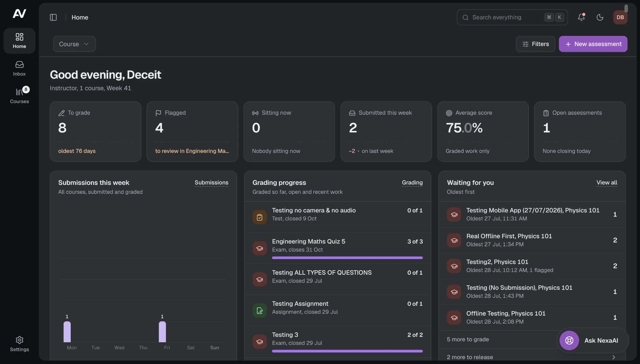Focus the Search everything field
The image size is (640, 364).
512,17
